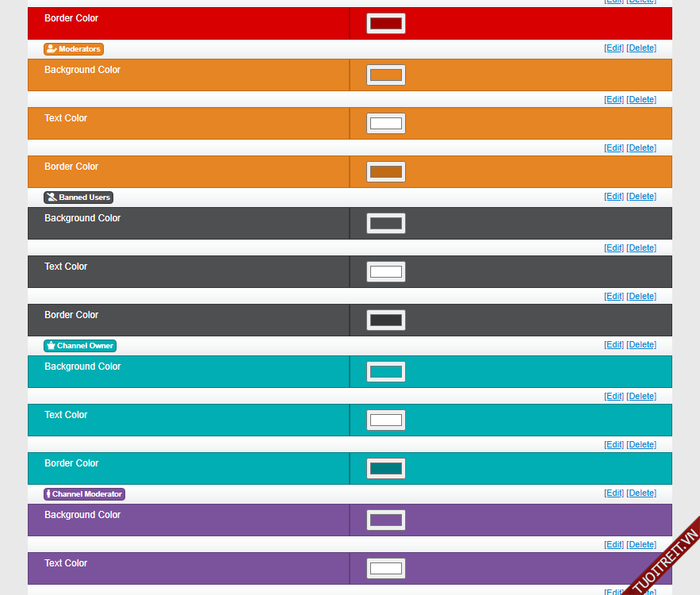Pick Channel Owner Background Color swatch

tap(386, 372)
